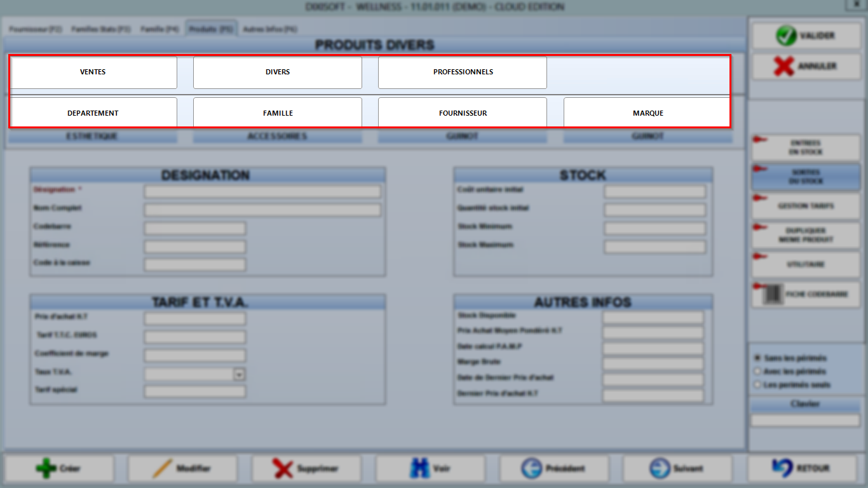Click the RETOUR back arrow icon
The height and width of the screenshot is (488, 868).
(x=782, y=468)
